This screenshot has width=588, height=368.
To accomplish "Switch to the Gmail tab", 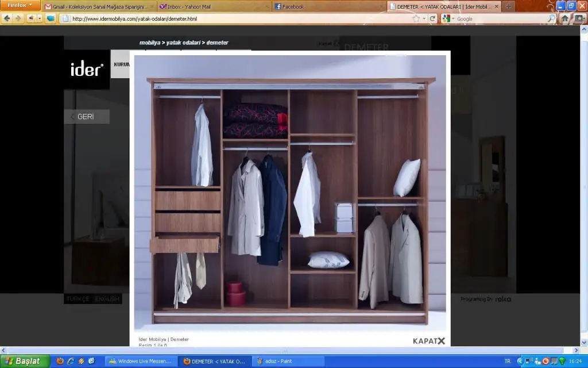I will tap(99, 7).
